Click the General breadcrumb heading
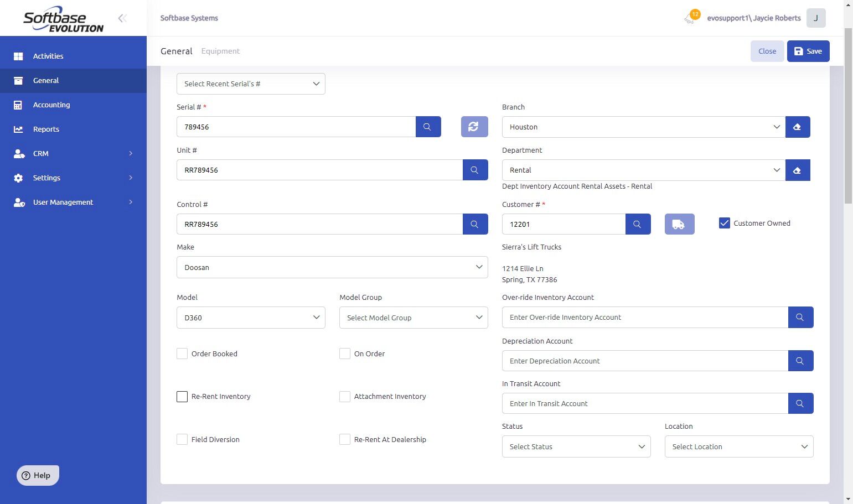 click(x=177, y=51)
